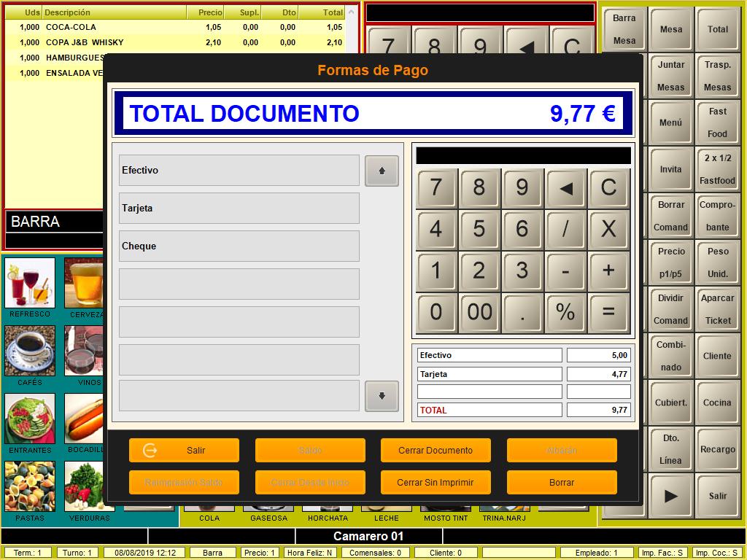Click Cerrar Sin Imprimir button

click(x=436, y=482)
